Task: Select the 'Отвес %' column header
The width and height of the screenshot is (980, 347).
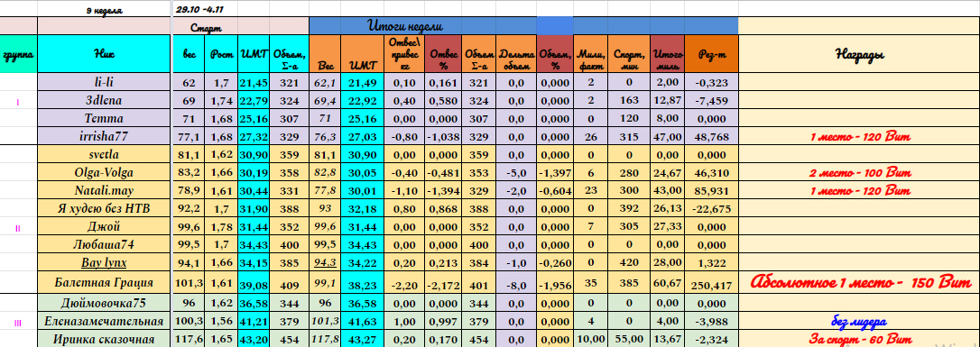Action: point(444,54)
